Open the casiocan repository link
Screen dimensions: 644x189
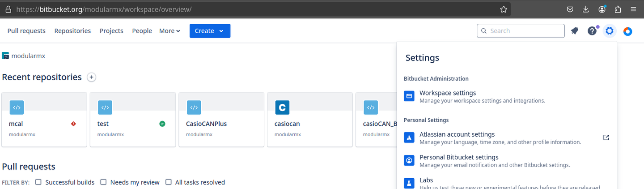287,124
